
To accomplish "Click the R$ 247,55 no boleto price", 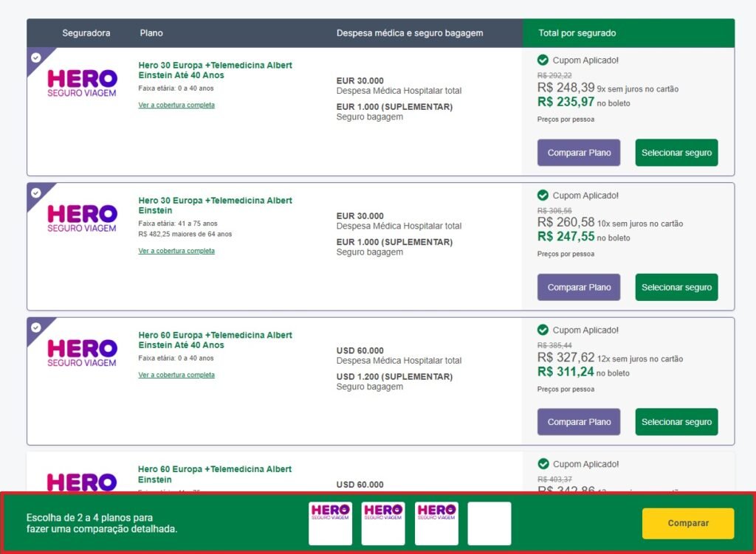I will pyautogui.click(x=583, y=237).
